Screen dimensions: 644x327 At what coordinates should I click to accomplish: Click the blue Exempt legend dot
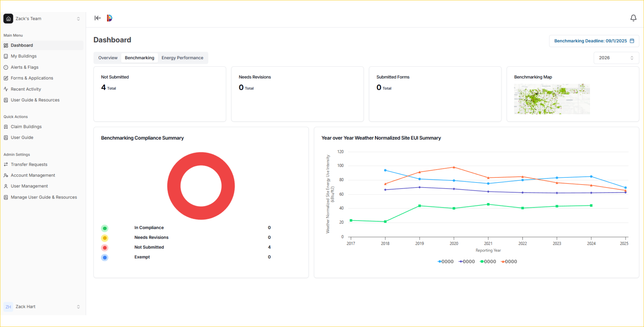point(105,258)
